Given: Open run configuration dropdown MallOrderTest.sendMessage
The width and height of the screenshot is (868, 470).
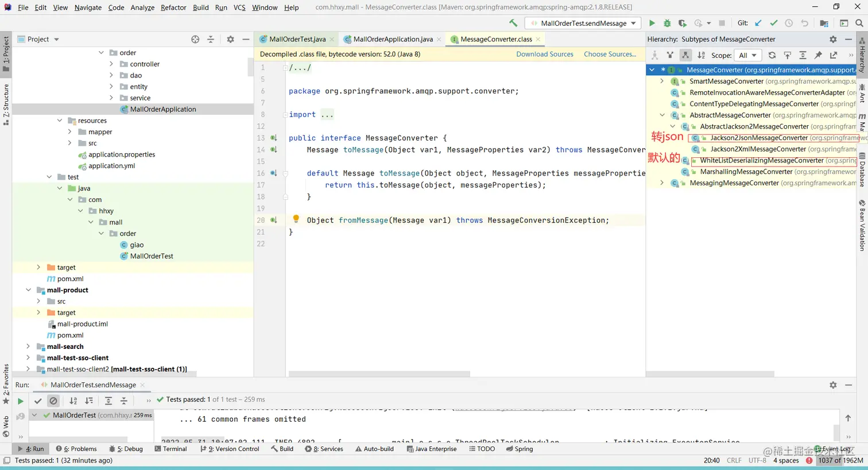Looking at the screenshot, I should 583,23.
